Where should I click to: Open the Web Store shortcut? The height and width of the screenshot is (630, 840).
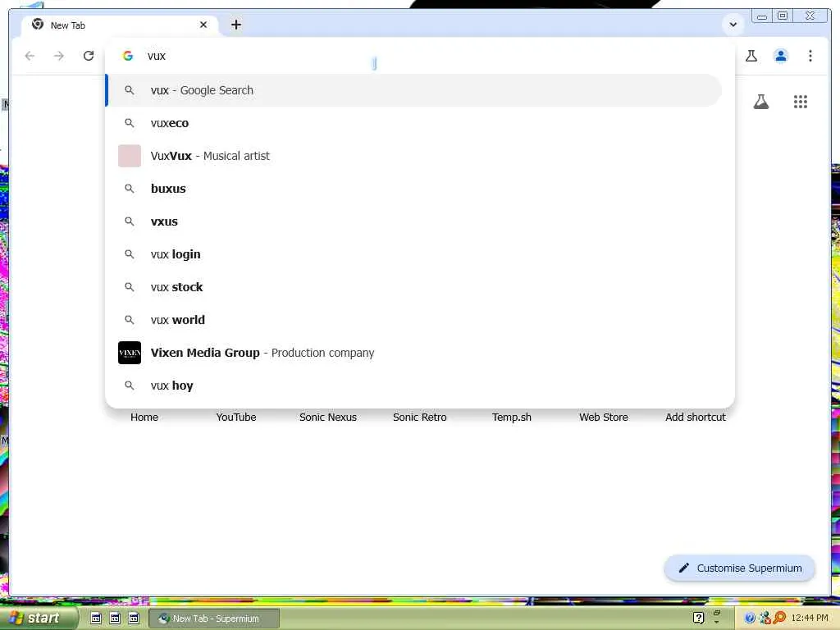point(603,417)
